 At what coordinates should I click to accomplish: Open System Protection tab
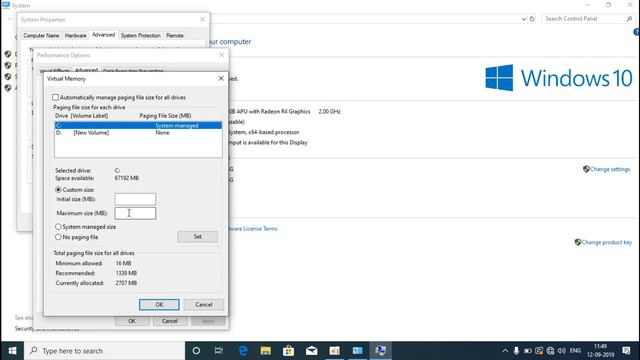(x=141, y=36)
